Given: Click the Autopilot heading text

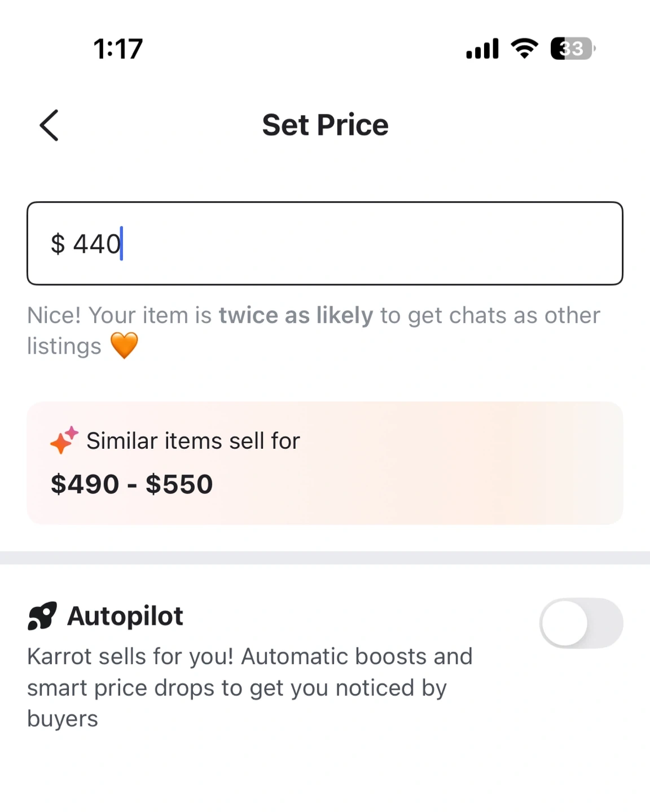Looking at the screenshot, I should tap(125, 616).
